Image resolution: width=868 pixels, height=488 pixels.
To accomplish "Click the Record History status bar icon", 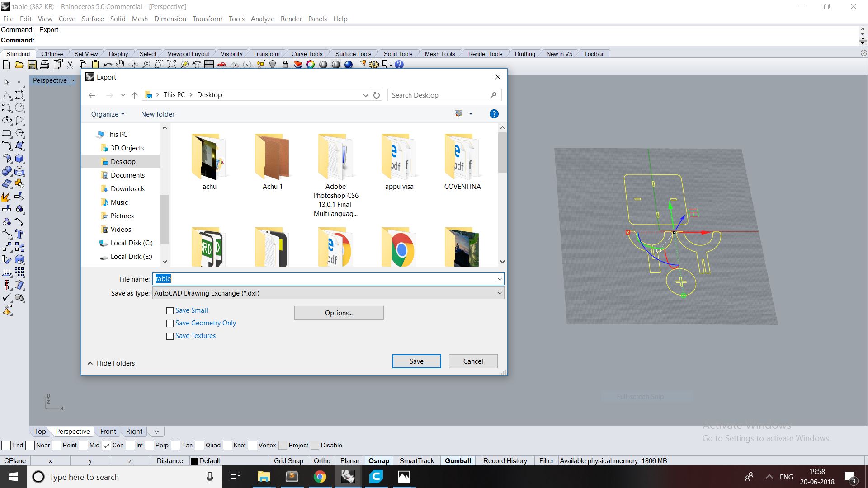I will (505, 460).
